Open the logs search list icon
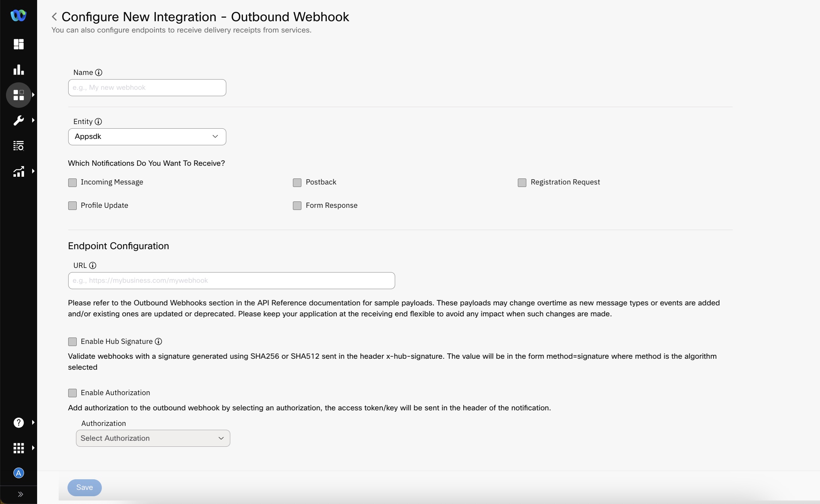This screenshot has width=820, height=504. (x=18, y=146)
